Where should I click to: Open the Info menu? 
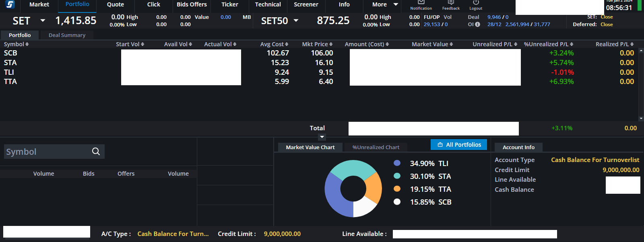pos(344,4)
